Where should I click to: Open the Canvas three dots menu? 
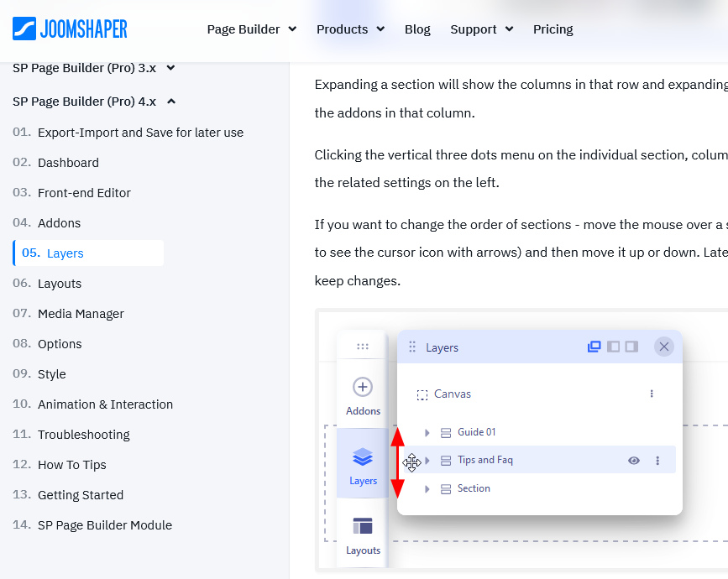coord(652,394)
